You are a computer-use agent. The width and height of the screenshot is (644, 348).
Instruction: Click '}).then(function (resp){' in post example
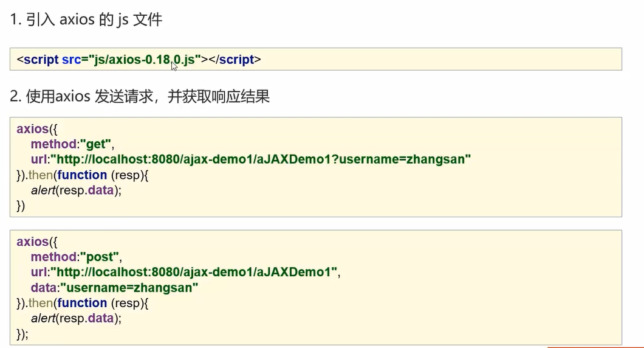83,303
